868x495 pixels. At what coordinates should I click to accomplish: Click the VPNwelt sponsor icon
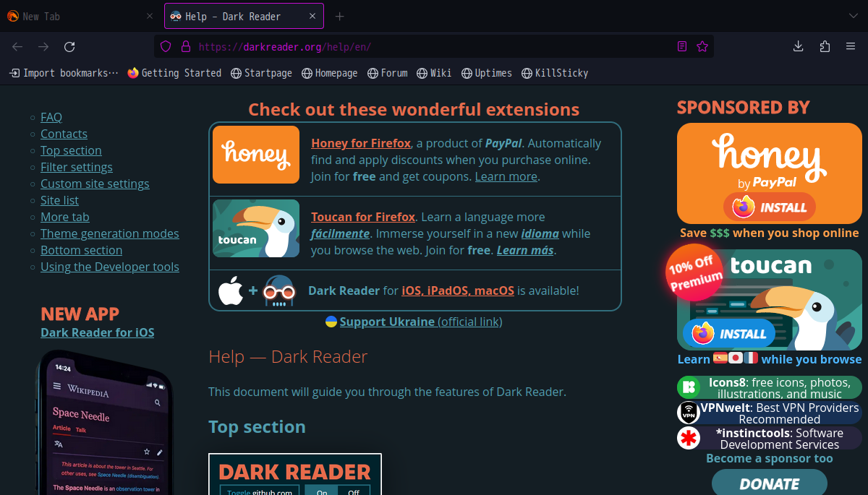pos(689,413)
